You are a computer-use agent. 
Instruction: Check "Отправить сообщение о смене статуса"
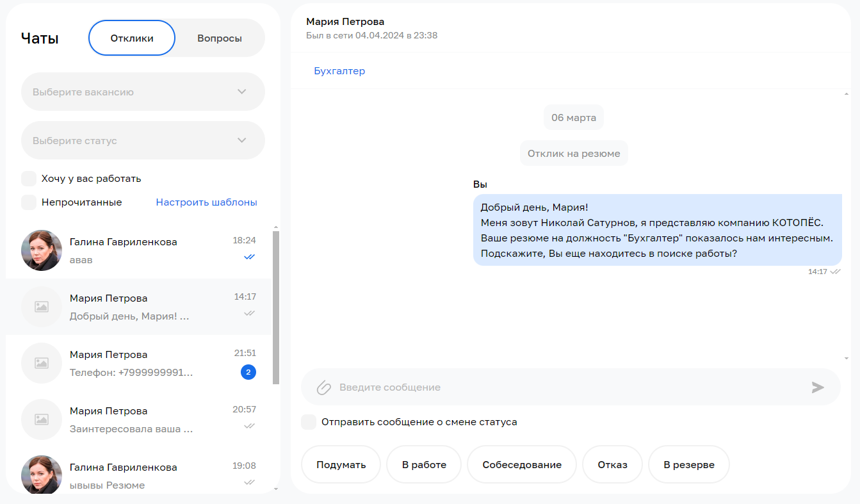(x=309, y=422)
